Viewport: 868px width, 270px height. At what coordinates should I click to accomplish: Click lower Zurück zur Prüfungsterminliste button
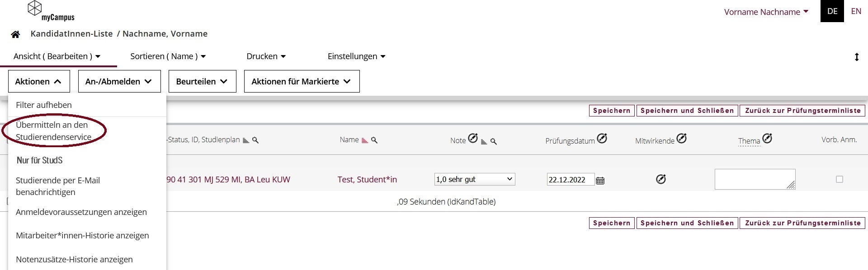[802, 223]
